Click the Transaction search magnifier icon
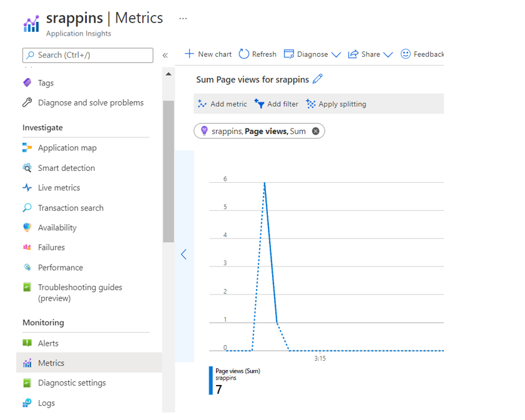The image size is (525, 420). coord(27,207)
